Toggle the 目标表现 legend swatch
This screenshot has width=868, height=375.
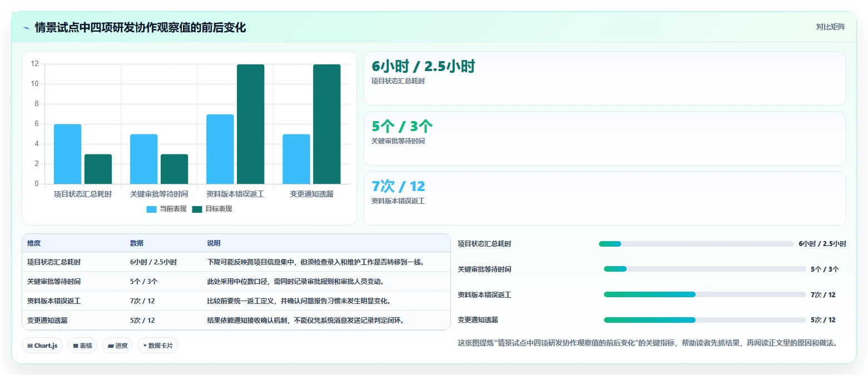tap(197, 209)
